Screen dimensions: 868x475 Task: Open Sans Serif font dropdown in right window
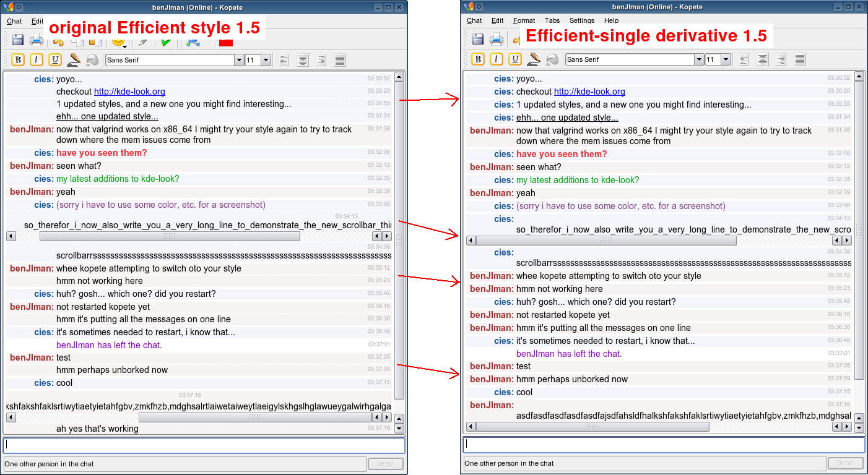pos(699,60)
